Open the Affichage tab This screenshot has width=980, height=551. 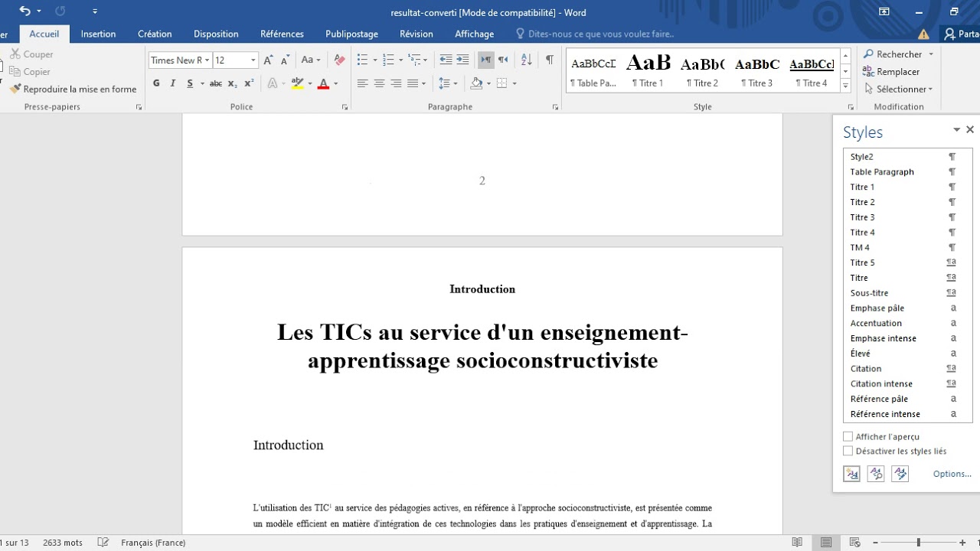(x=474, y=34)
